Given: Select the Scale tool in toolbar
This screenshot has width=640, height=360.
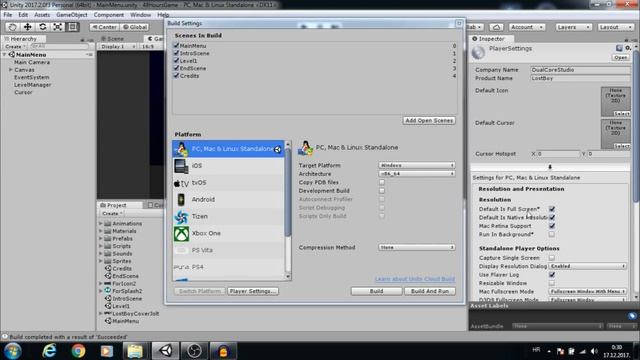Looking at the screenshot, I should [x=58, y=27].
